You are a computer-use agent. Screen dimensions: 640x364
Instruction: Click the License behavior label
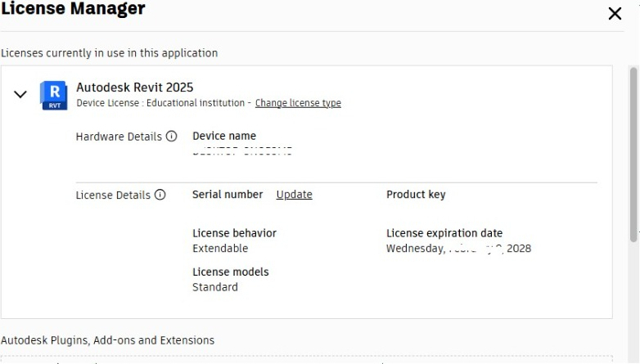pos(235,233)
